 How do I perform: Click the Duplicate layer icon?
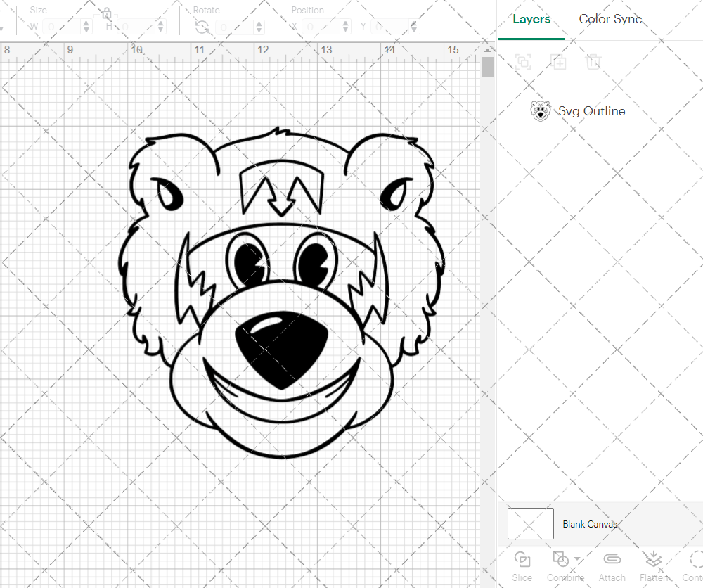click(x=559, y=62)
